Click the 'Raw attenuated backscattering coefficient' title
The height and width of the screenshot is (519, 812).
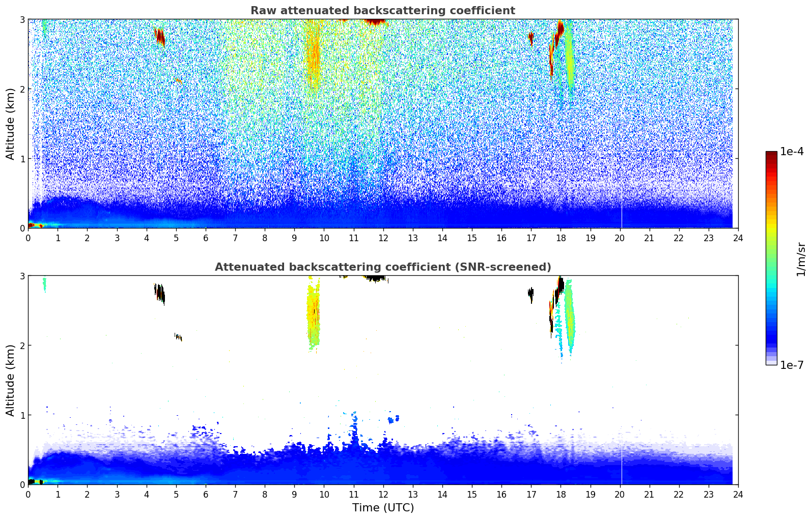[383, 11]
